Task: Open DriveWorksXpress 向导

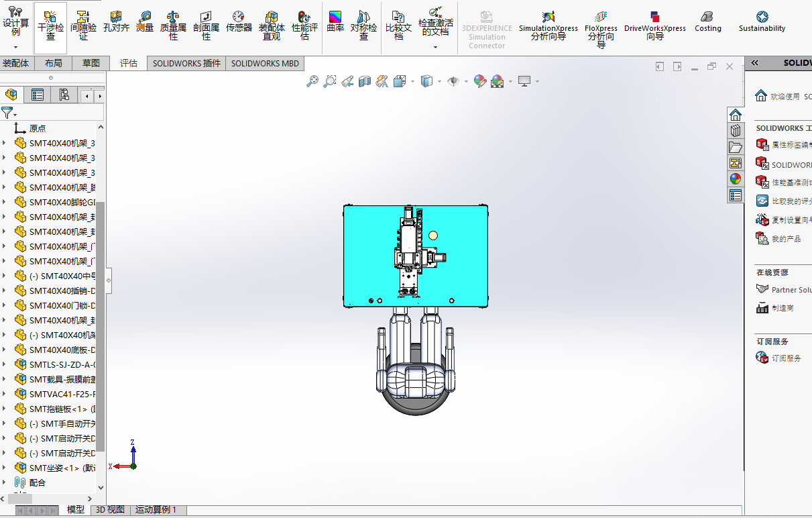Action: click(655, 27)
